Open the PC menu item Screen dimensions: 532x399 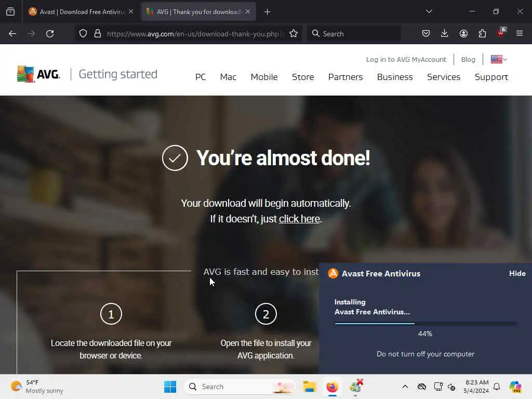tap(201, 77)
